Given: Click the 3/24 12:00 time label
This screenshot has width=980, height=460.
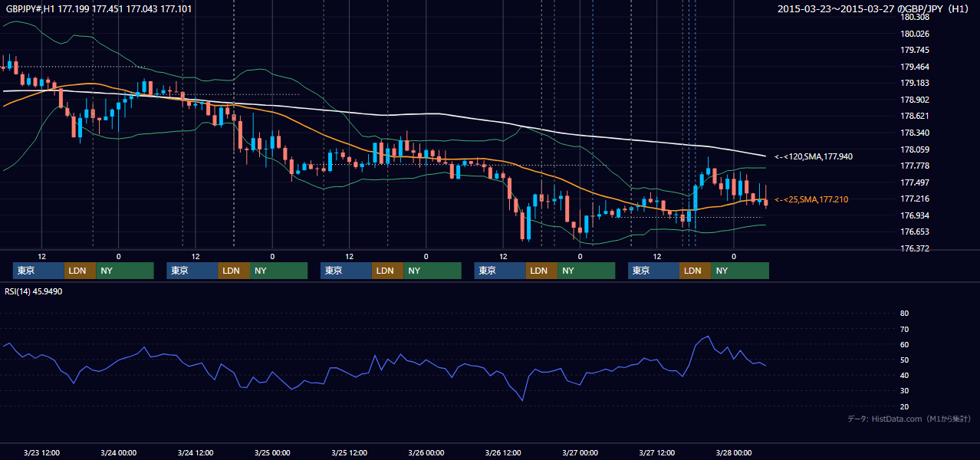Looking at the screenshot, I should [x=195, y=452].
